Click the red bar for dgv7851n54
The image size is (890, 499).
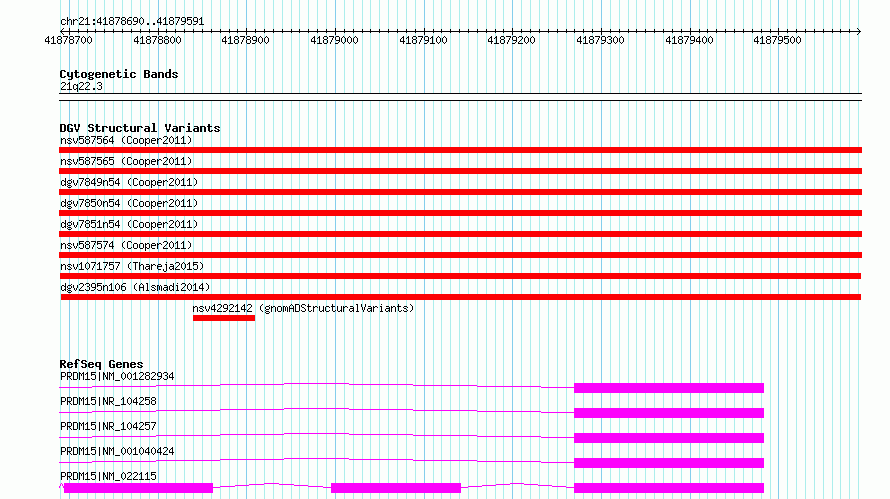tap(460, 234)
